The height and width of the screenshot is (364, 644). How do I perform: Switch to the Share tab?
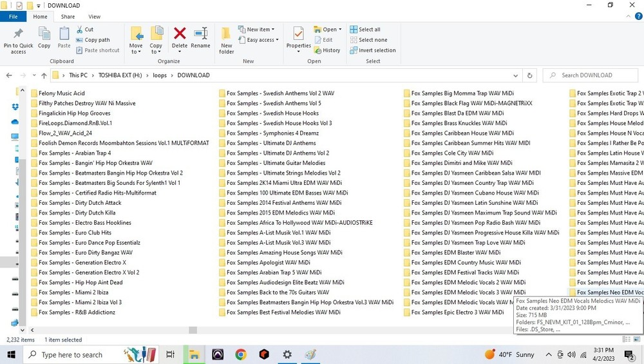(68, 17)
